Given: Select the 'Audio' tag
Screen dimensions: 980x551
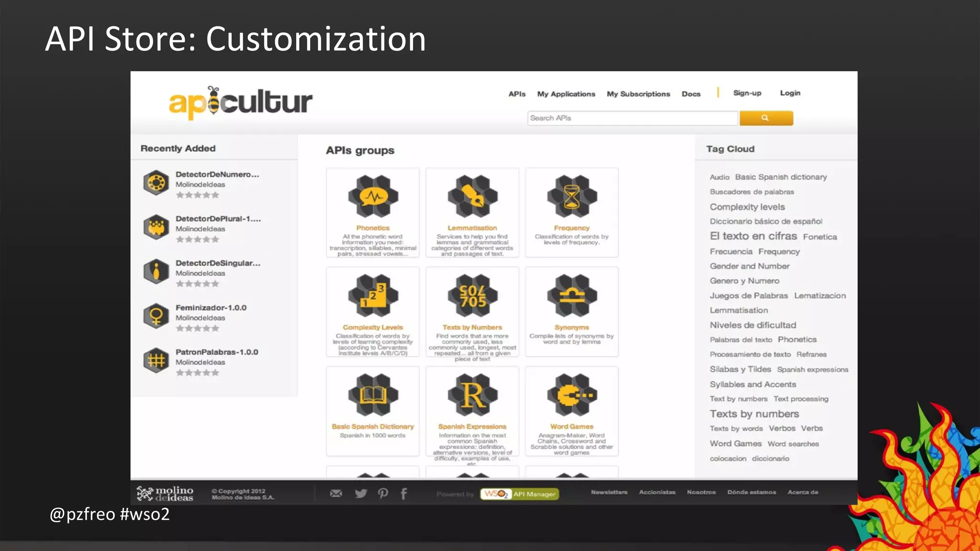Looking at the screenshot, I should pyautogui.click(x=719, y=177).
